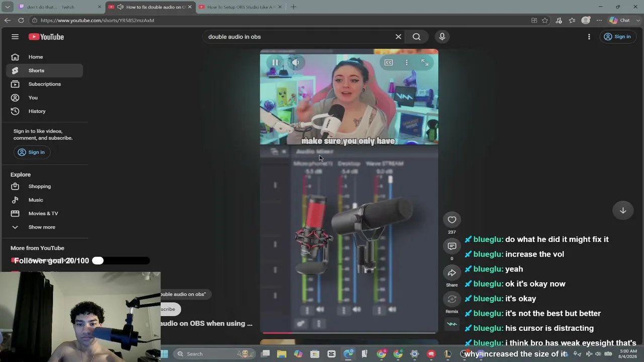The height and width of the screenshot is (362, 644).
Task: Go to the YouTube logo home link
Action: click(x=46, y=37)
